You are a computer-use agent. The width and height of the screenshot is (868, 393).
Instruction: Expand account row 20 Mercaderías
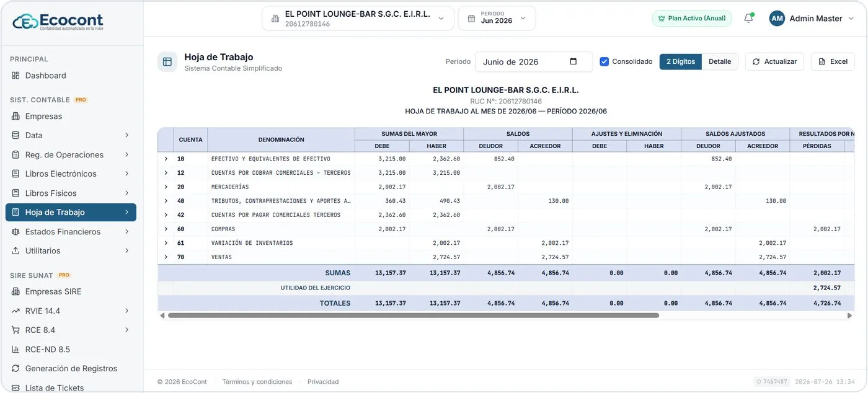(166, 187)
